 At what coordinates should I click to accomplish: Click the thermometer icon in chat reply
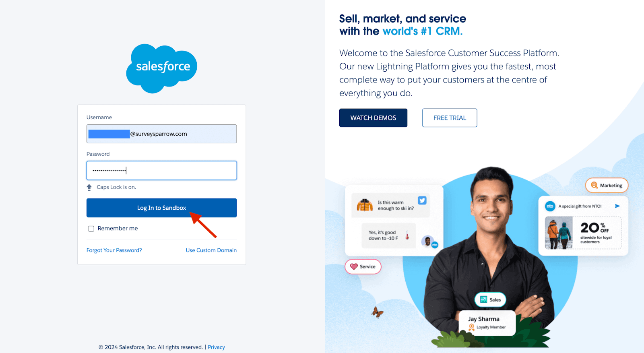(407, 235)
